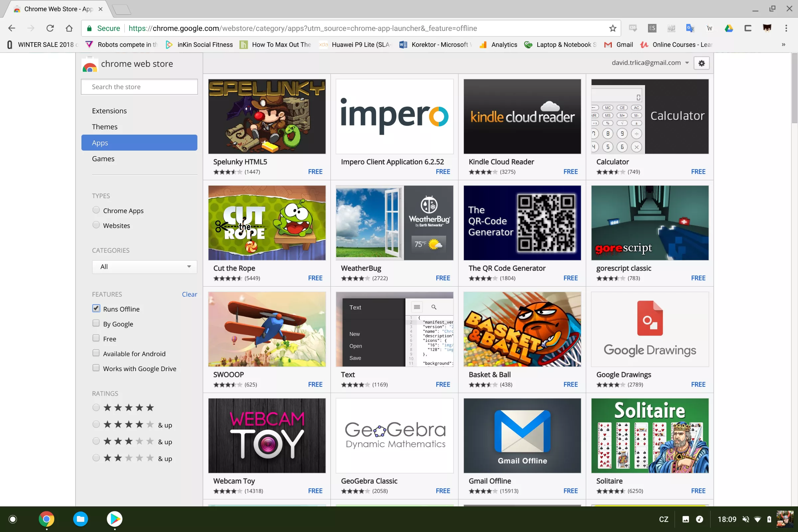Open the muted volume status icon

tap(745, 519)
